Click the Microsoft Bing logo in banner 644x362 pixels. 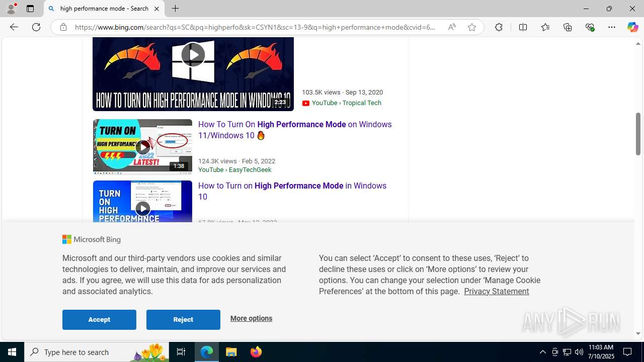pyautogui.click(x=92, y=239)
